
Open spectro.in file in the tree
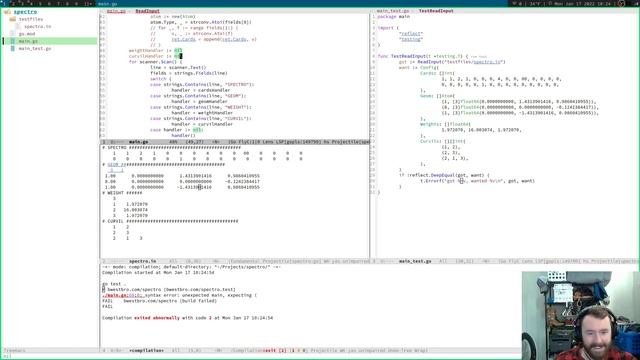(38, 27)
